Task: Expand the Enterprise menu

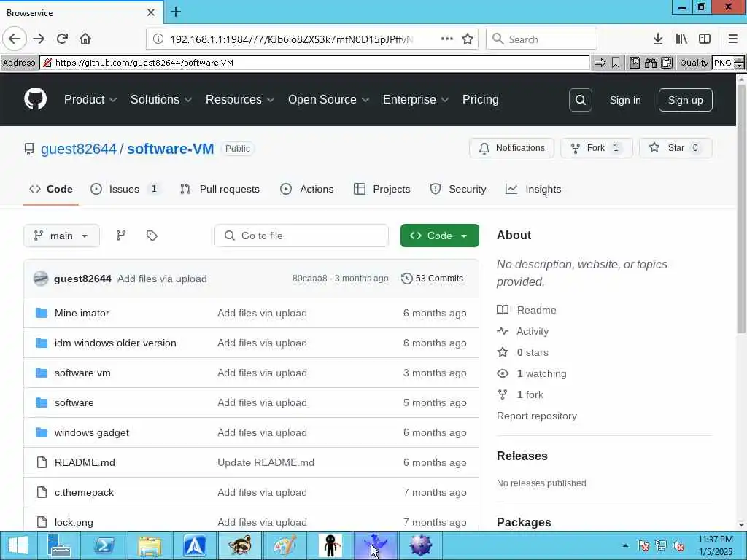Action: coord(415,99)
